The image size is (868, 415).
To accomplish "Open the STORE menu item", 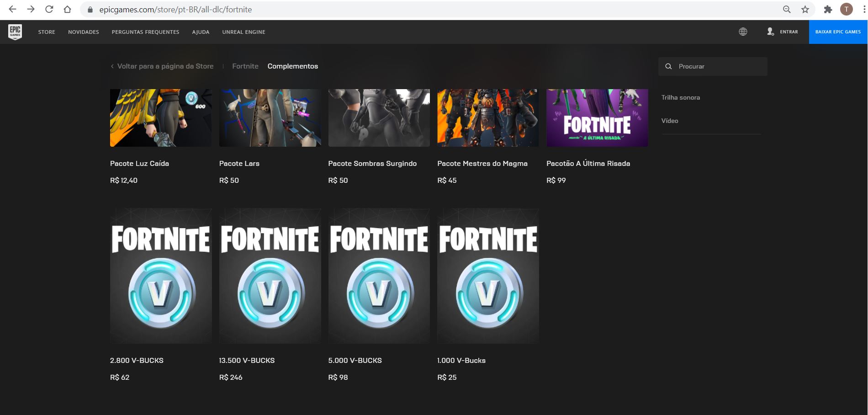I will [46, 32].
